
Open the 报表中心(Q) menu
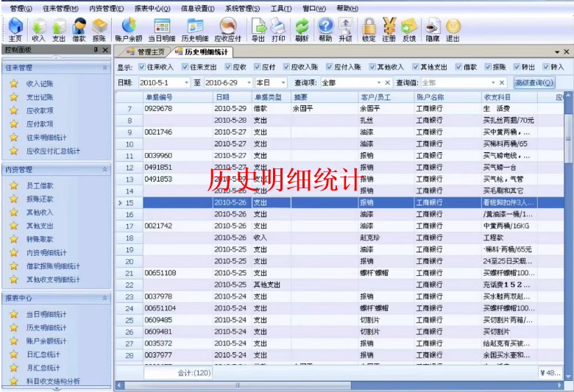click(152, 8)
